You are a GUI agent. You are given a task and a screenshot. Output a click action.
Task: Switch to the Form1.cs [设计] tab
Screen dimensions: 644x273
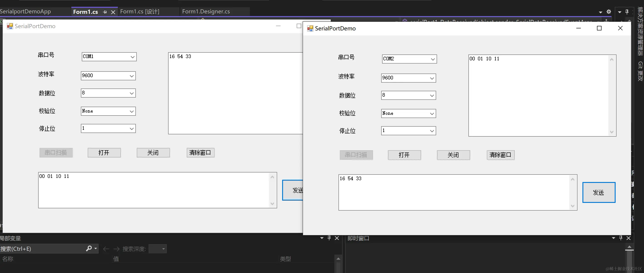[x=139, y=12]
